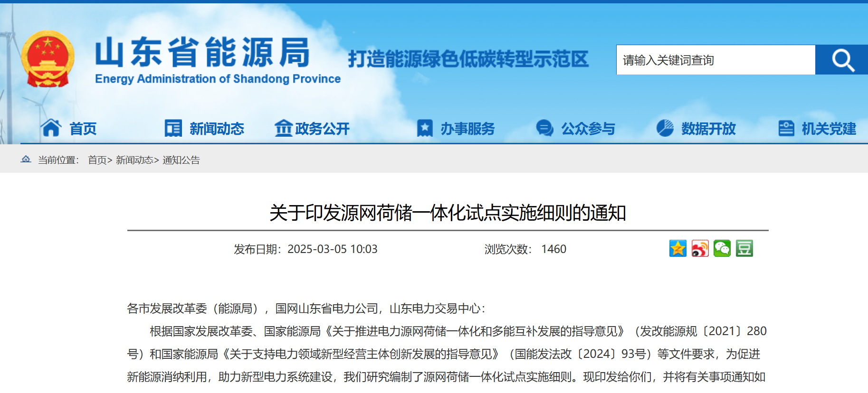Click the 政务公开 building icon
868x393 pixels.
tap(284, 128)
